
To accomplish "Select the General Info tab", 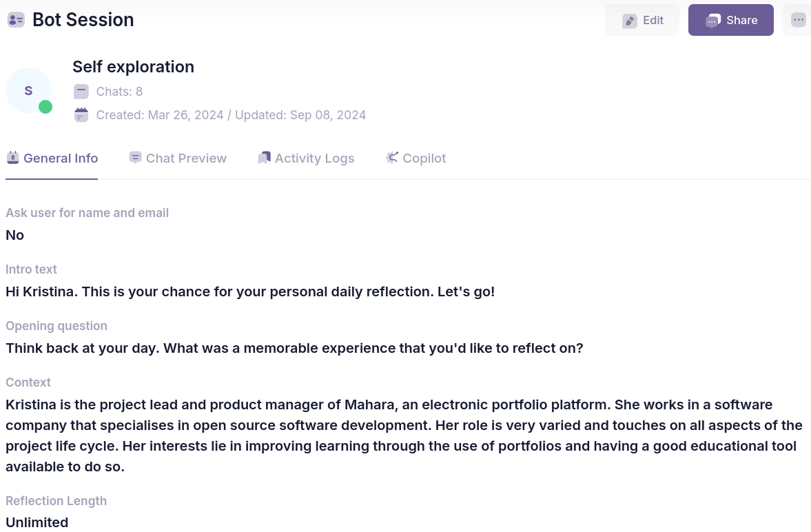I will (61, 158).
